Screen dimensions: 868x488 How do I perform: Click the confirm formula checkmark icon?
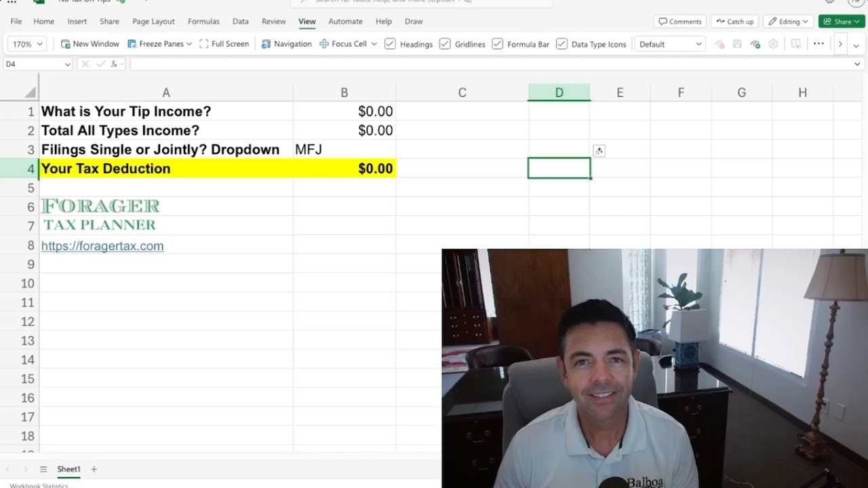pyautogui.click(x=100, y=64)
